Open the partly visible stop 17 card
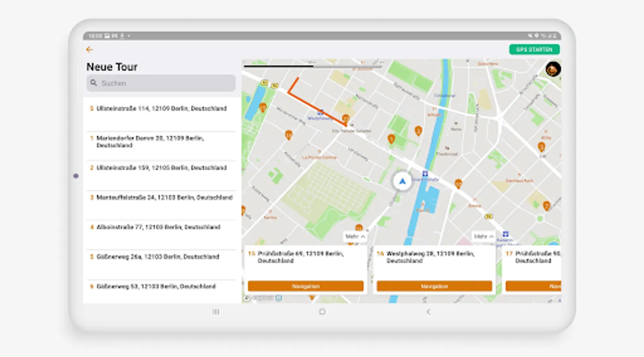This screenshot has width=644, height=357. [532, 270]
